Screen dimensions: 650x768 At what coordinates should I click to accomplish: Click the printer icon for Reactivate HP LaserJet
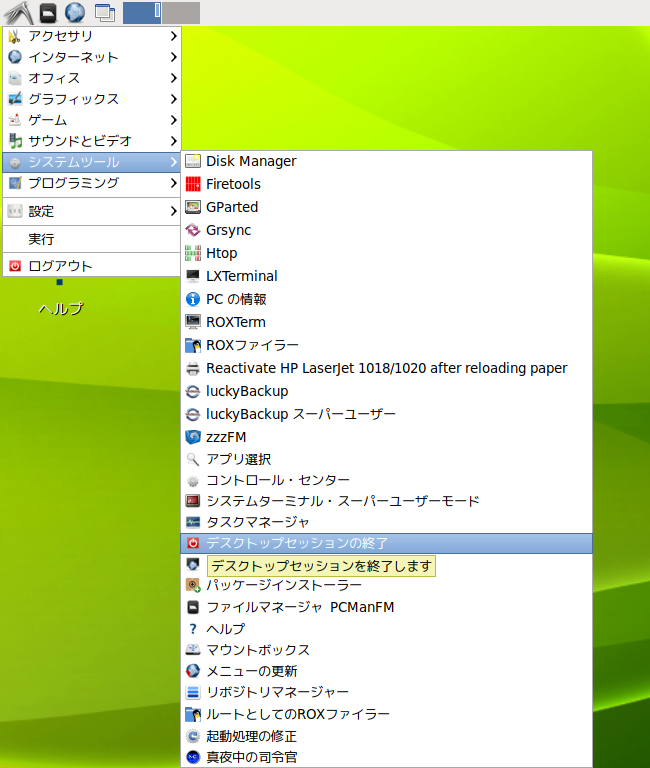coord(193,368)
